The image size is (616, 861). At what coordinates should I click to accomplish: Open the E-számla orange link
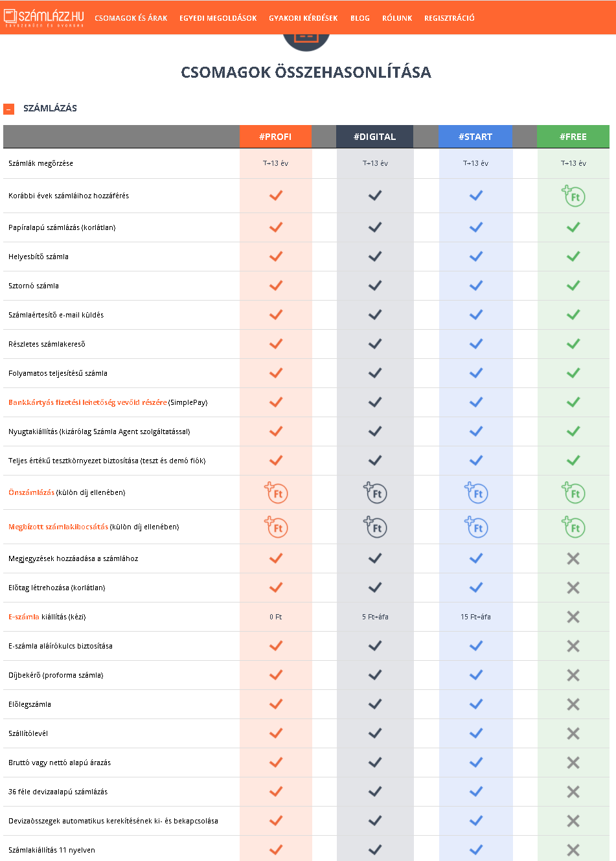tap(24, 617)
